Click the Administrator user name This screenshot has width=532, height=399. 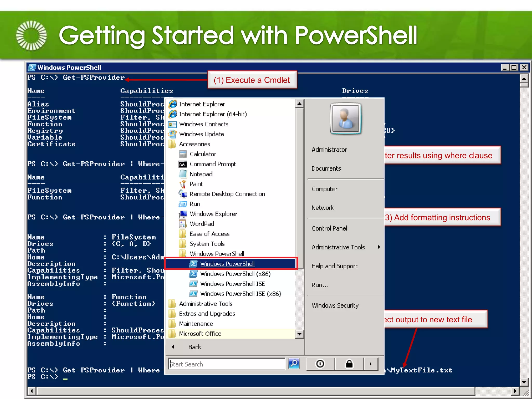(x=329, y=150)
